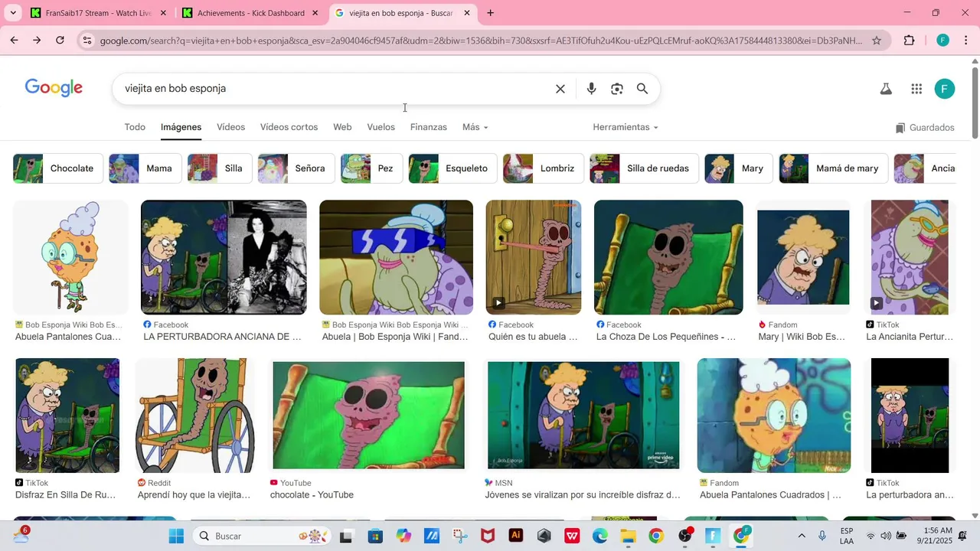Open the Chrome three-dot menu
Image resolution: width=980 pixels, height=551 pixels.
[966, 41]
